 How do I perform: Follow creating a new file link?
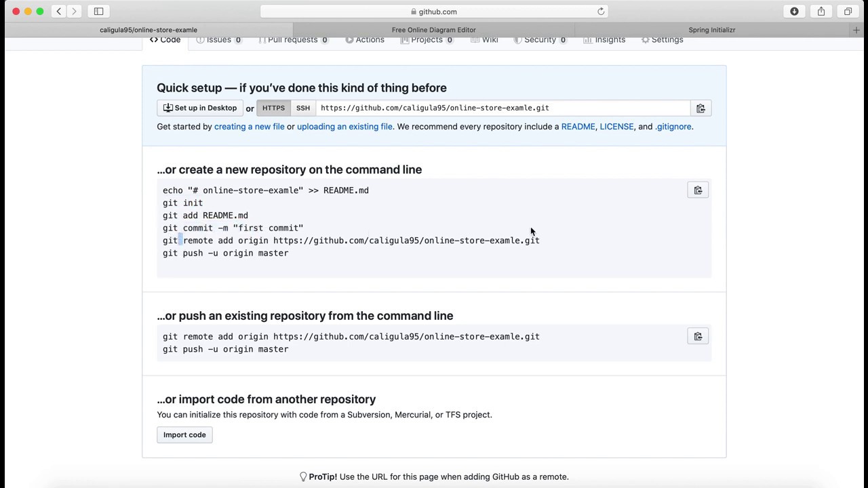click(250, 127)
